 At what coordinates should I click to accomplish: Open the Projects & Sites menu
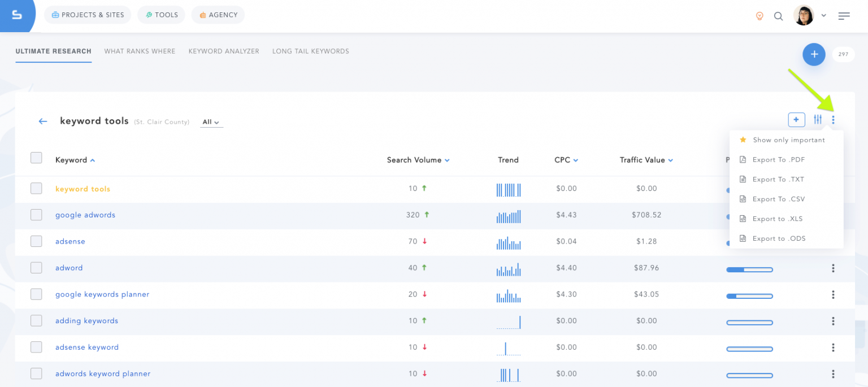(x=88, y=15)
